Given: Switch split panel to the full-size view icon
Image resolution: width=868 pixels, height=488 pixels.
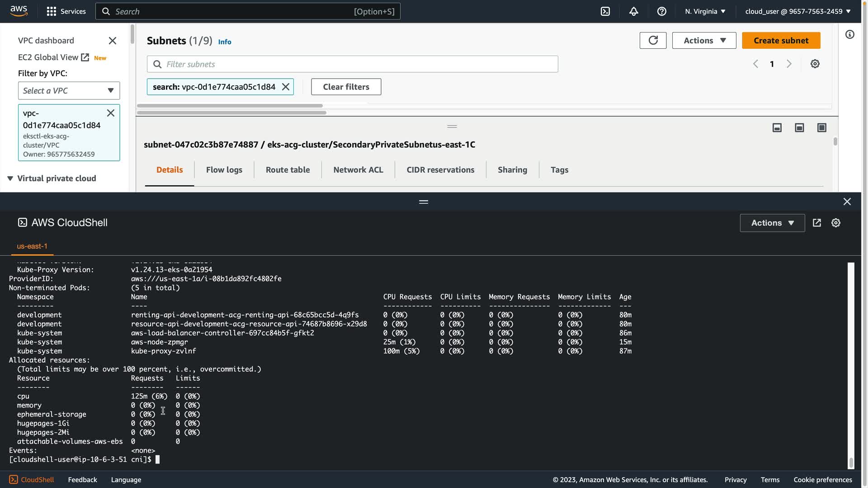Looking at the screenshot, I should click(821, 128).
